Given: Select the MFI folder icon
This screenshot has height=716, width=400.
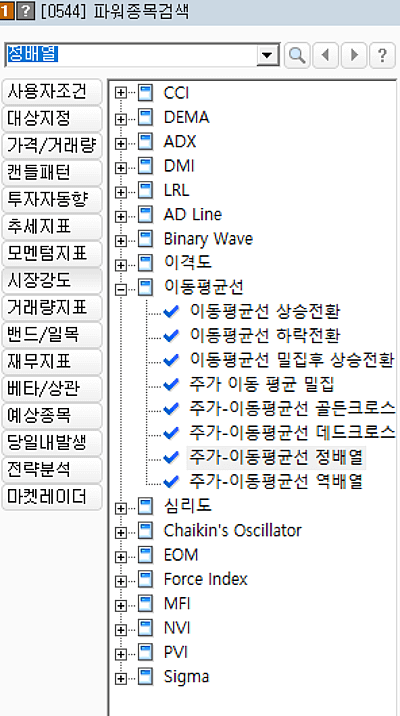Looking at the screenshot, I should click(145, 604).
